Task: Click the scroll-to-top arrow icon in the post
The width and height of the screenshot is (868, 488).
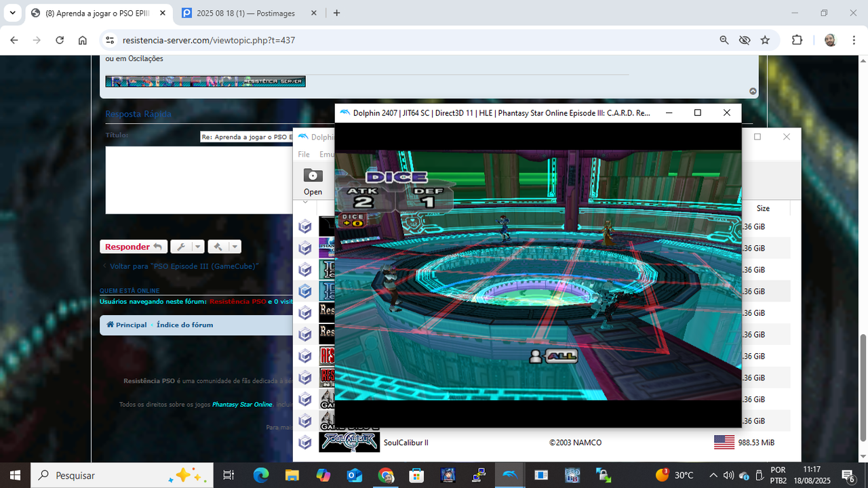Action: 753,91
